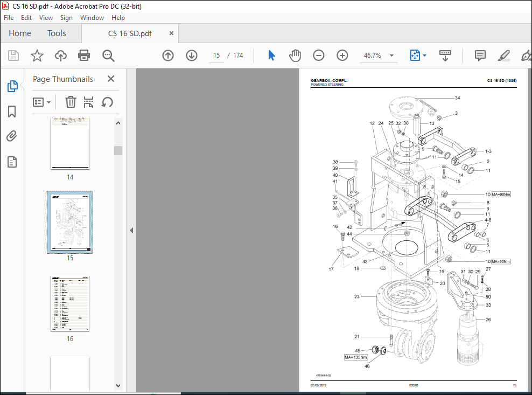This screenshot has height=395, width=532.
Task: Edit the current page number field
Action: pyautogui.click(x=216, y=56)
